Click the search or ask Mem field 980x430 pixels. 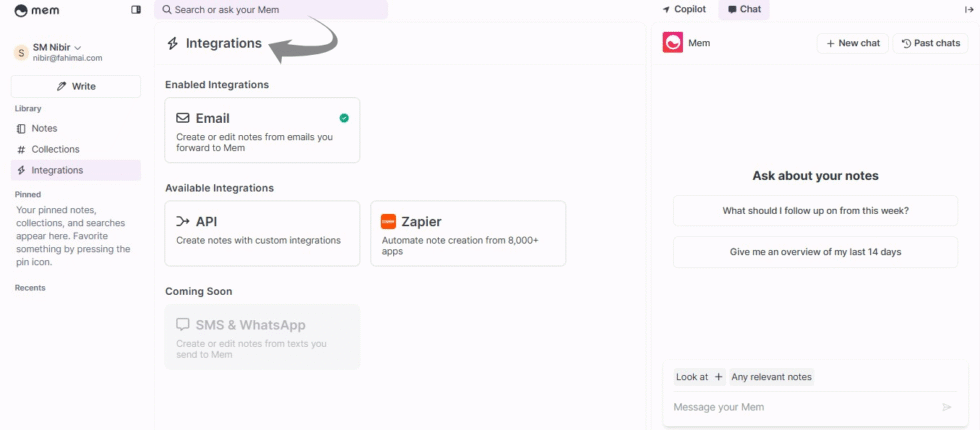point(270,10)
